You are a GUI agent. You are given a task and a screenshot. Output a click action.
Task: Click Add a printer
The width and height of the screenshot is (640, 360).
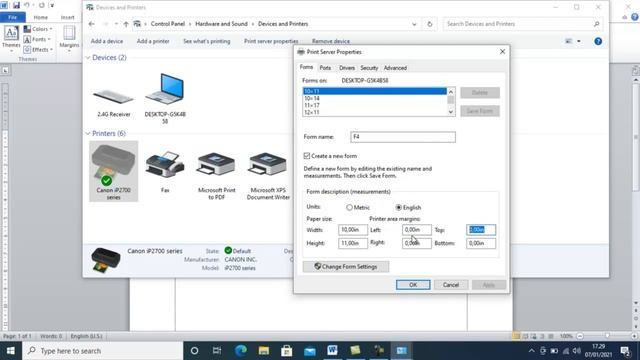click(x=153, y=41)
